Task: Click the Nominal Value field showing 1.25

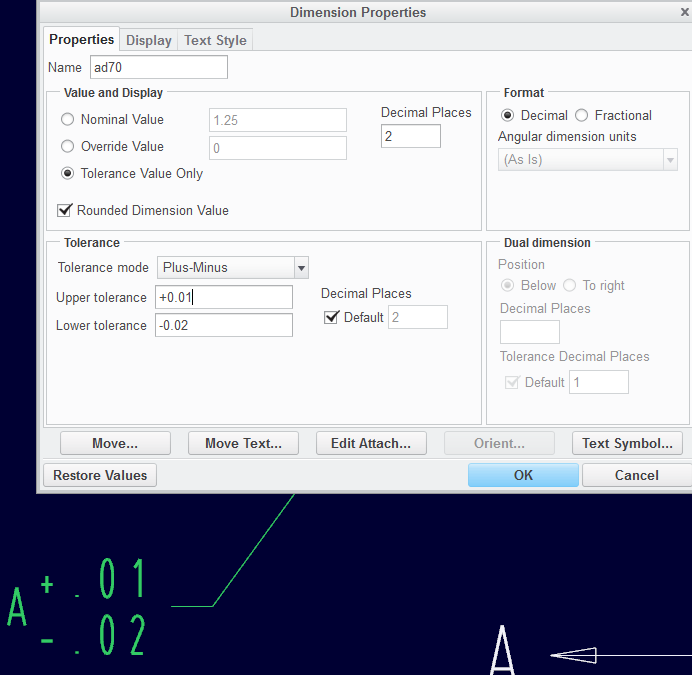Action: pos(278,120)
